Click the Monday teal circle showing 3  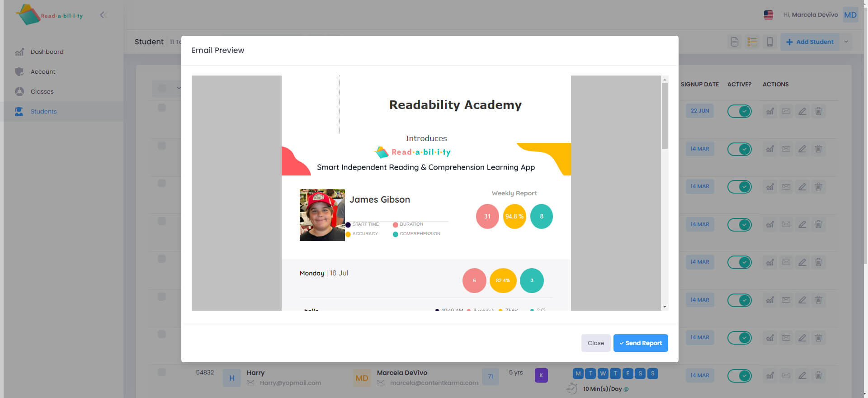pos(532,280)
